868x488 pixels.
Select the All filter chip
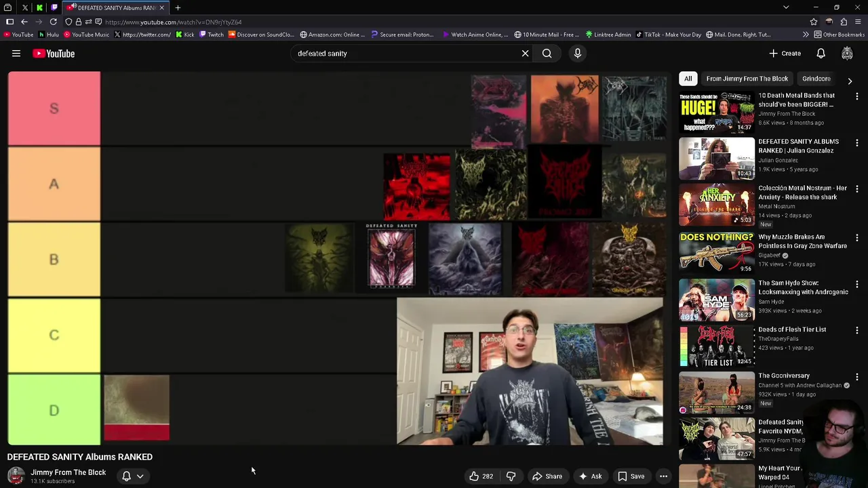(x=688, y=79)
